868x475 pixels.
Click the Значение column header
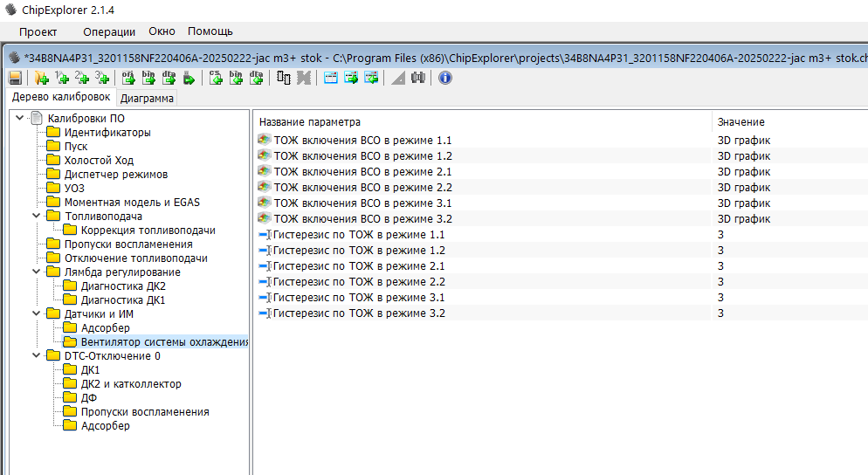coord(741,121)
